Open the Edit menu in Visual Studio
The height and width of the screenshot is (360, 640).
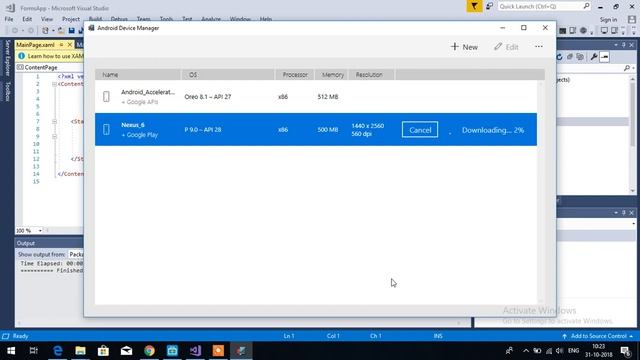(27, 19)
